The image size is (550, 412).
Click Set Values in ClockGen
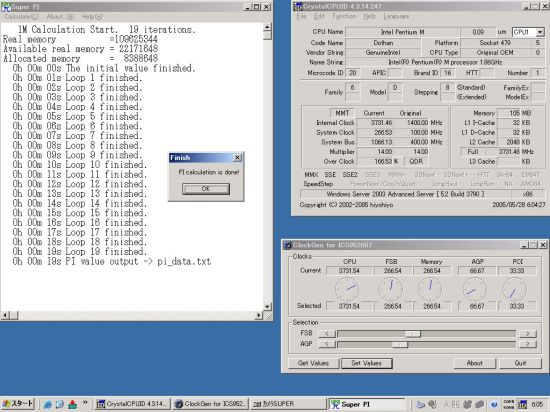(367, 363)
